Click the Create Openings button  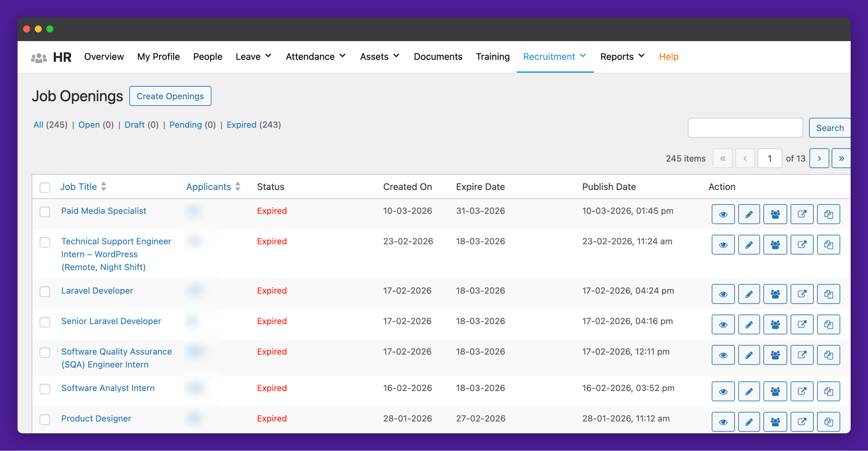pos(170,96)
